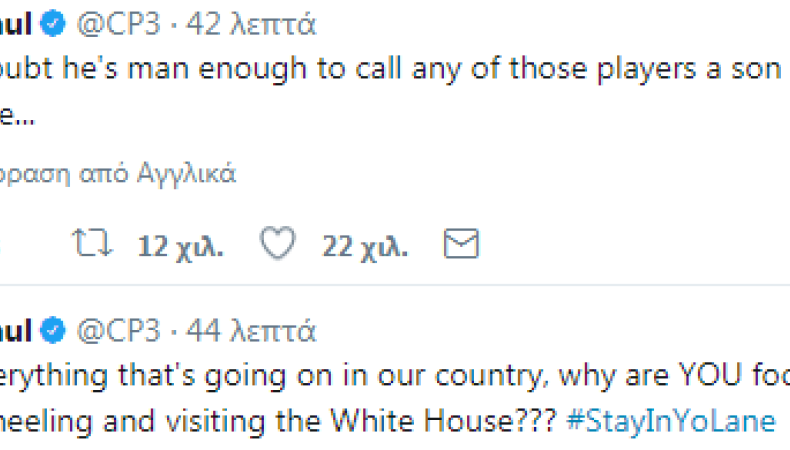Click the truncated line ending in an ellipsis
This screenshot has width=790, height=450.
[x=17, y=116]
